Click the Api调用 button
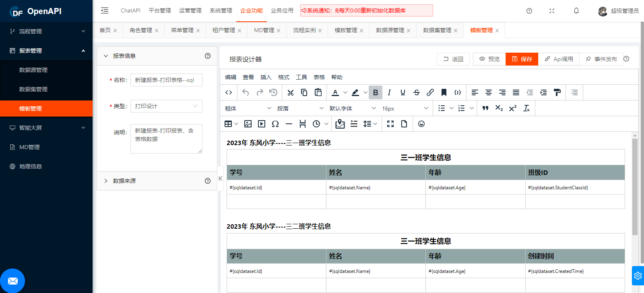The height and width of the screenshot is (293, 644). tap(559, 59)
